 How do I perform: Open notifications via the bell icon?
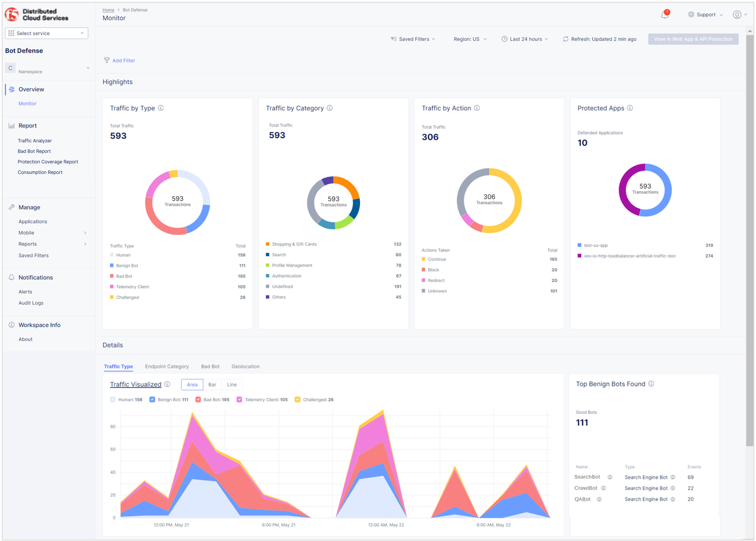665,15
